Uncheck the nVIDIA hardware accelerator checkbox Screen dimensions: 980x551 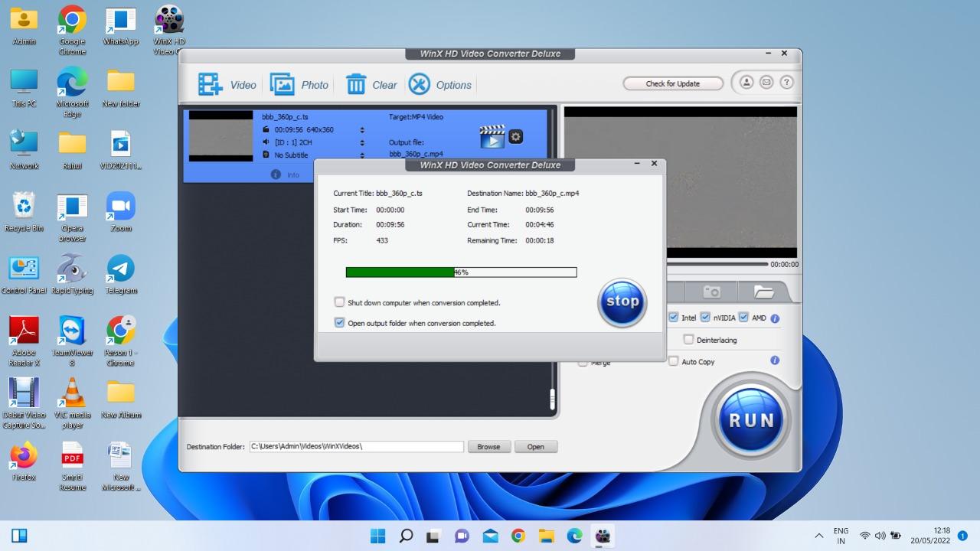pos(705,318)
